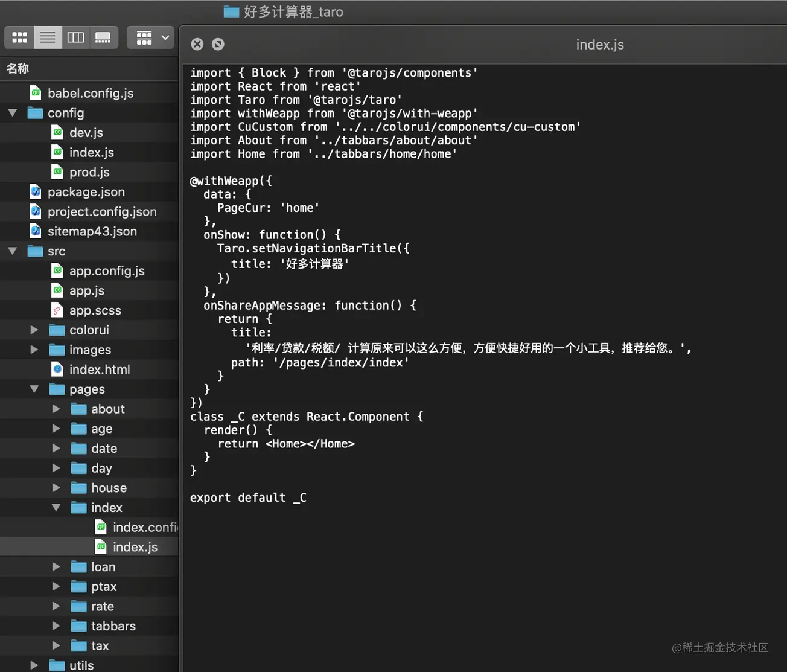Image resolution: width=787 pixels, height=672 pixels.
Task: Expand the utils folder
Action: (34, 665)
